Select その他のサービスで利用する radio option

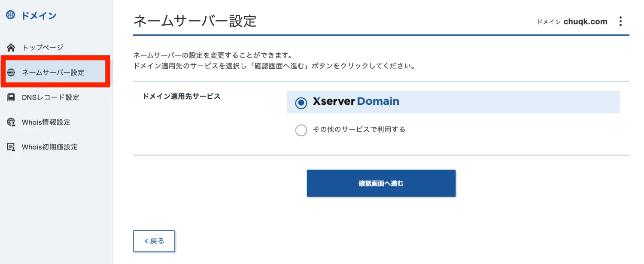[301, 130]
